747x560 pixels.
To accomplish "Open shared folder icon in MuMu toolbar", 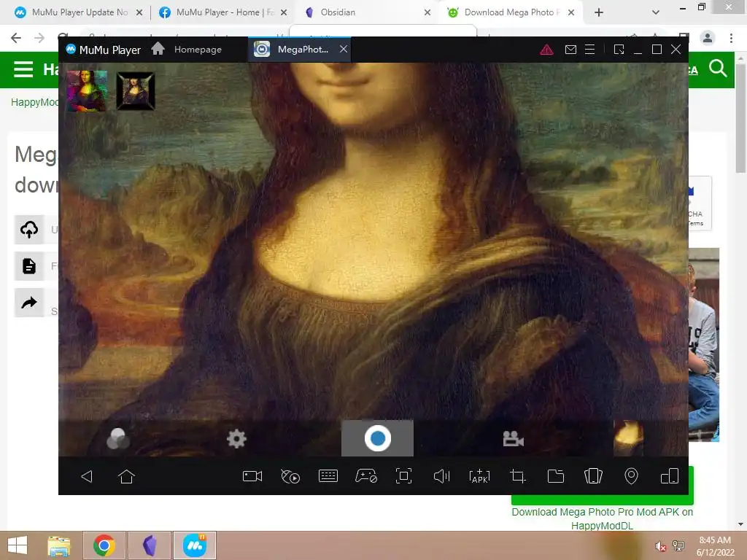I will coord(555,476).
